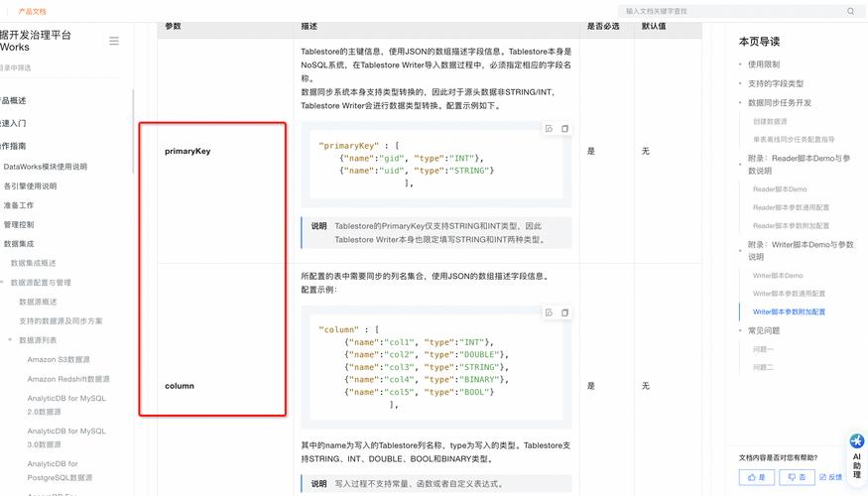Jump to Writer脚本参数通用配置 subsection
Viewport: 868px width, 496px height.
(x=789, y=294)
